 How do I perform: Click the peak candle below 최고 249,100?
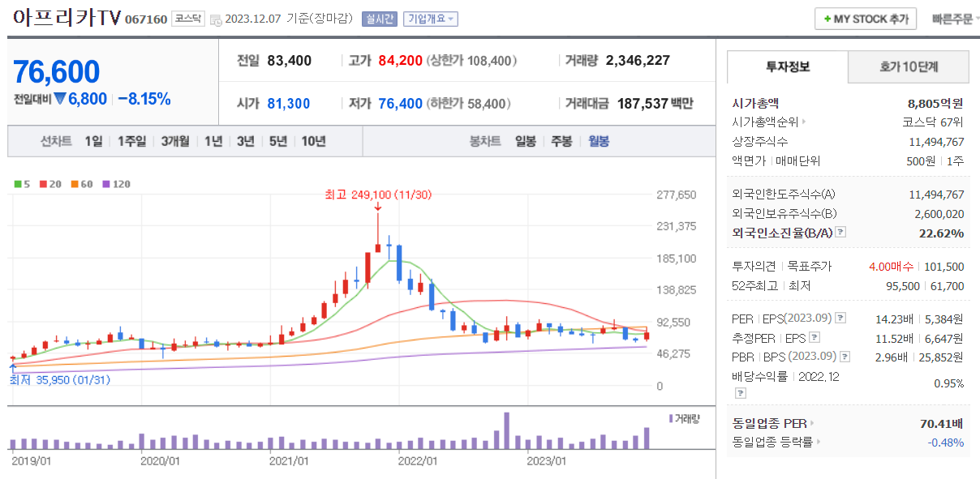pos(377,233)
